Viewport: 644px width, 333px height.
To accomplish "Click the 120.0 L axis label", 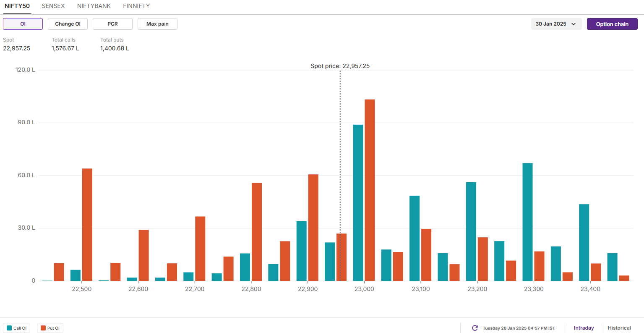I will (25, 70).
